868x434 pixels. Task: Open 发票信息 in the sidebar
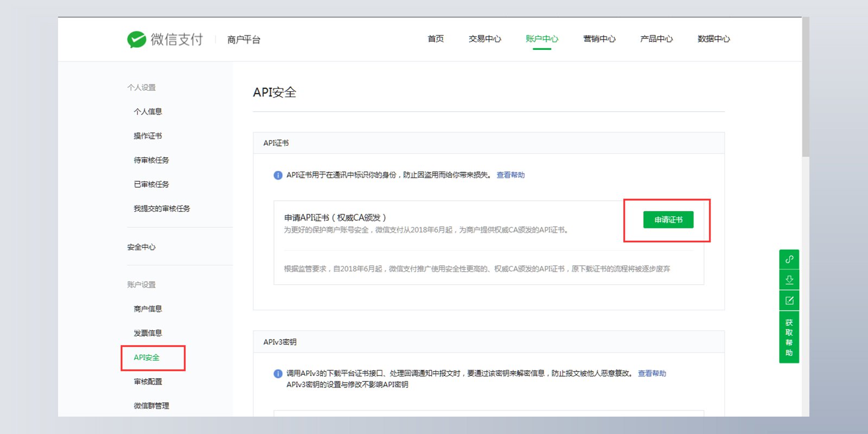pyautogui.click(x=148, y=333)
